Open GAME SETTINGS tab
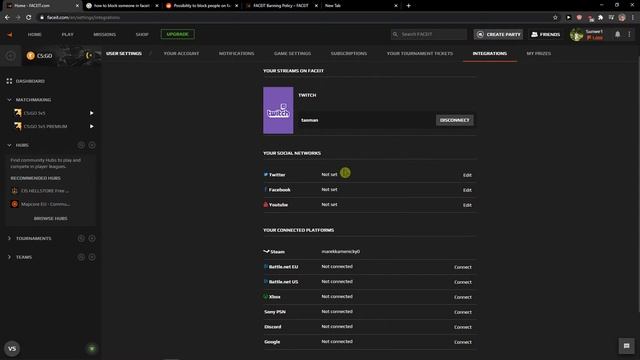The height and width of the screenshot is (360, 640). (x=292, y=53)
